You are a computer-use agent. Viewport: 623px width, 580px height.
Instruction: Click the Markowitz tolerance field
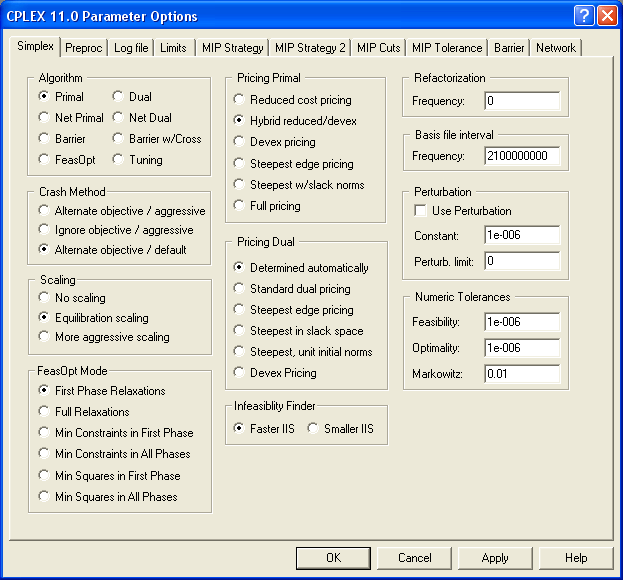pos(522,374)
